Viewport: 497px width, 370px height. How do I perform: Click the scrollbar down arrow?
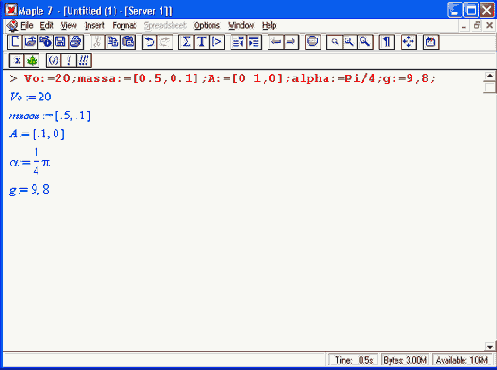pyautogui.click(x=489, y=347)
